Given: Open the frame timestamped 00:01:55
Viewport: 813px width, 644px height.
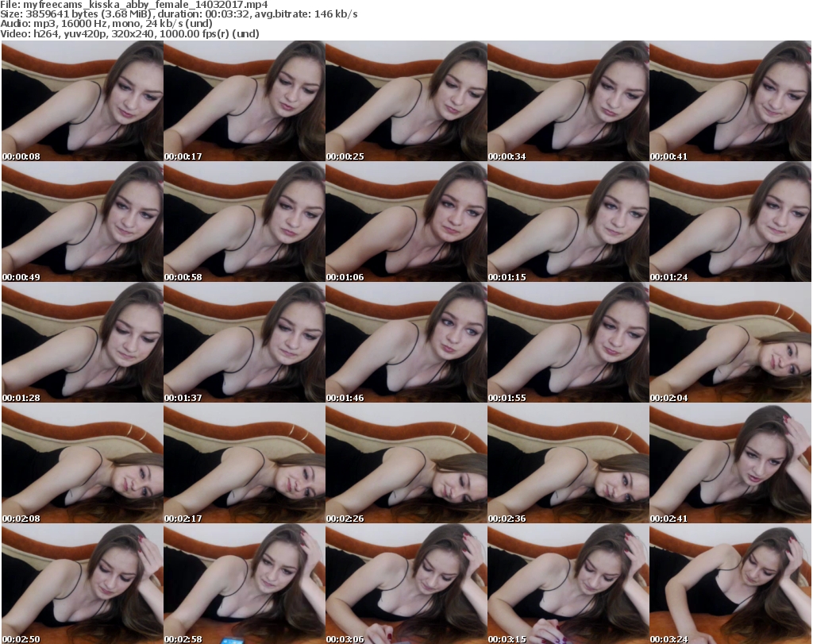Looking at the screenshot, I should (568, 343).
